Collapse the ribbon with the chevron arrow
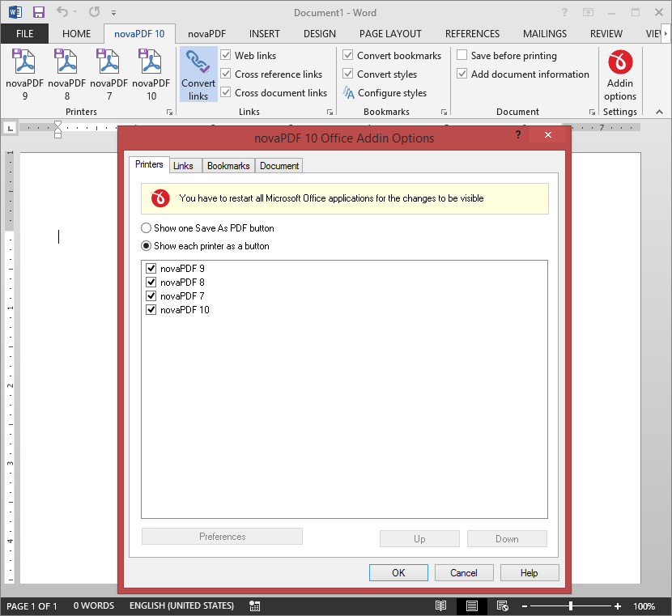 (660, 113)
